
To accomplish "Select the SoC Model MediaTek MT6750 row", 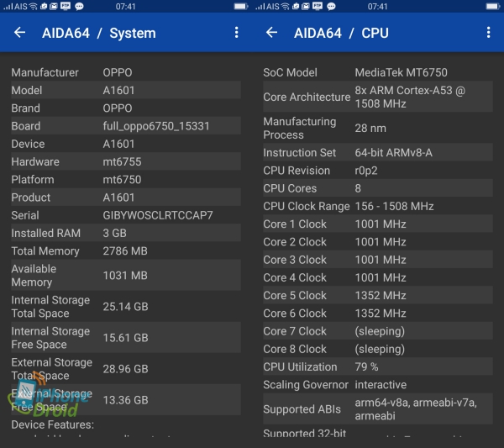I will point(378,72).
